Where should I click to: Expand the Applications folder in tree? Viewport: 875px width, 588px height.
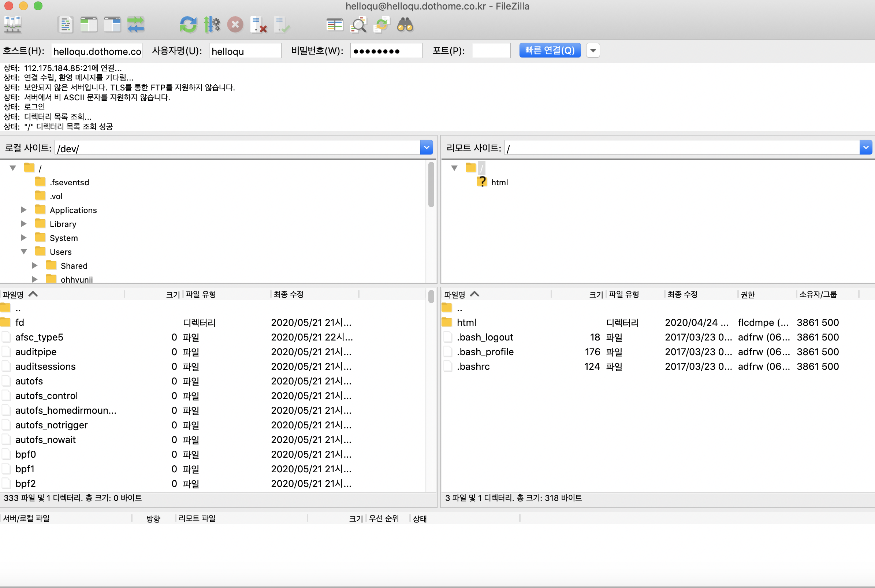coord(24,210)
